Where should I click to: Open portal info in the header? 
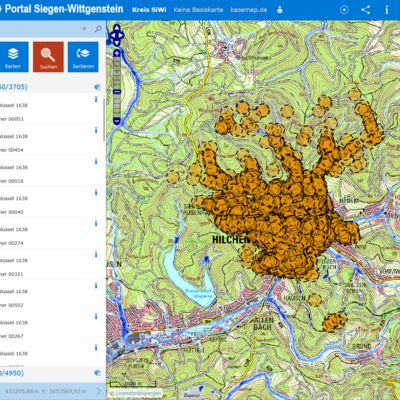tap(387, 10)
